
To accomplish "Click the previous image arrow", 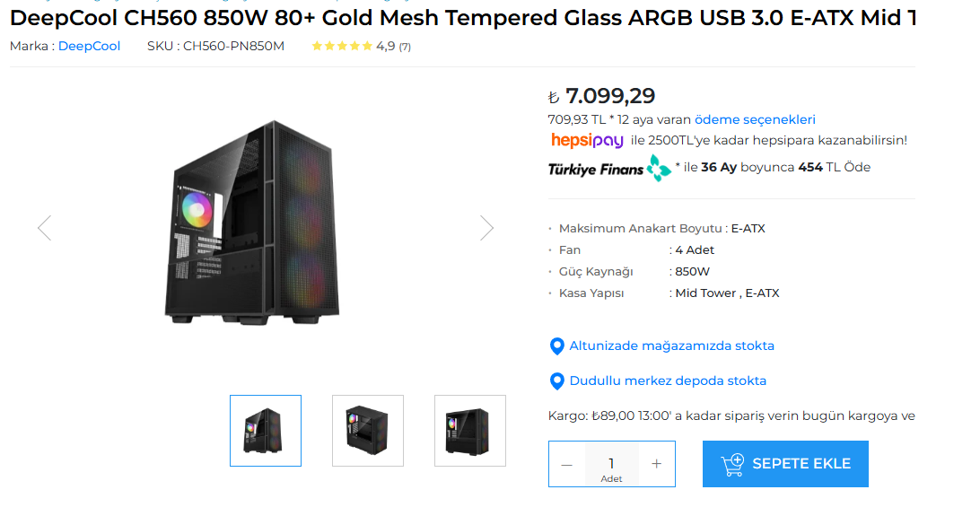I will 44,228.
